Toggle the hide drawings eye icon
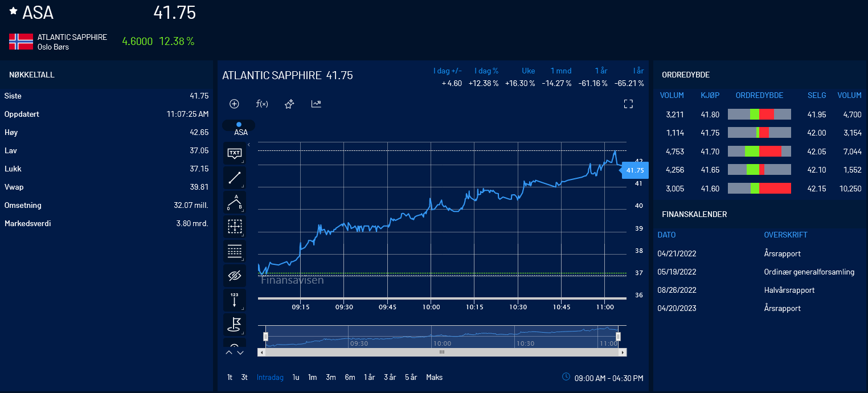This screenshot has height=393, width=868. pyautogui.click(x=235, y=276)
